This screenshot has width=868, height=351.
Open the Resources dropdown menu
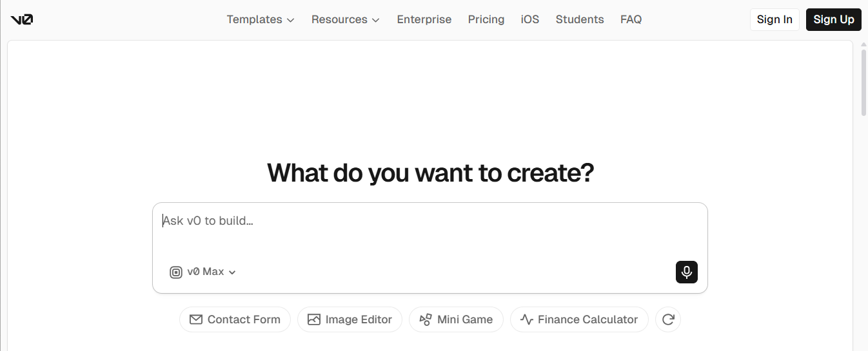(345, 19)
